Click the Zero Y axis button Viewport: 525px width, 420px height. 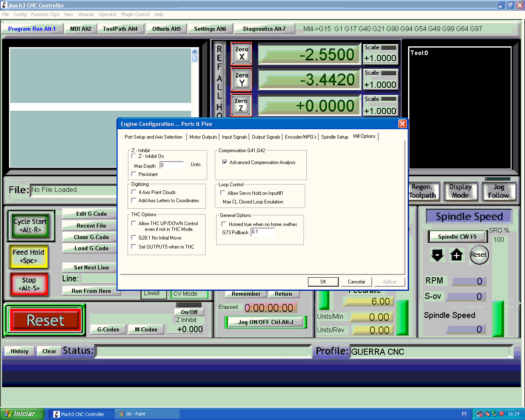coord(241,80)
